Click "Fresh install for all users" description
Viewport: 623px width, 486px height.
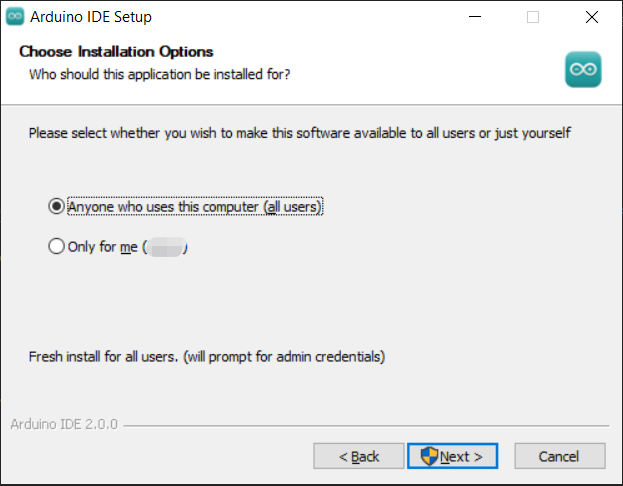[207, 356]
